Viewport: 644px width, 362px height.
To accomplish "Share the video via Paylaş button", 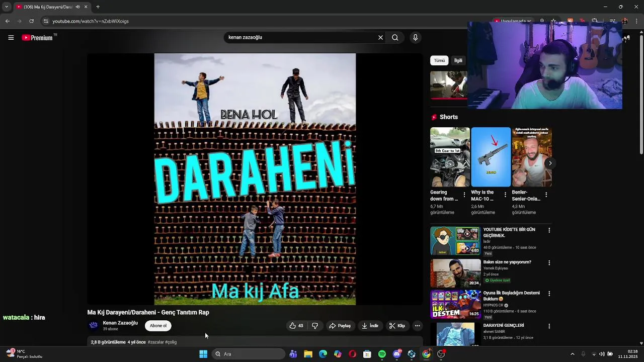I will tap(340, 326).
